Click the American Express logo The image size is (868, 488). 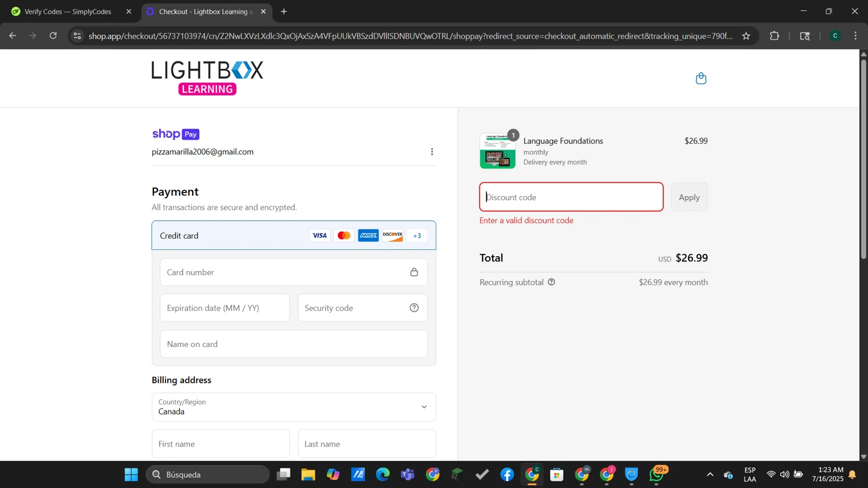[x=368, y=235]
